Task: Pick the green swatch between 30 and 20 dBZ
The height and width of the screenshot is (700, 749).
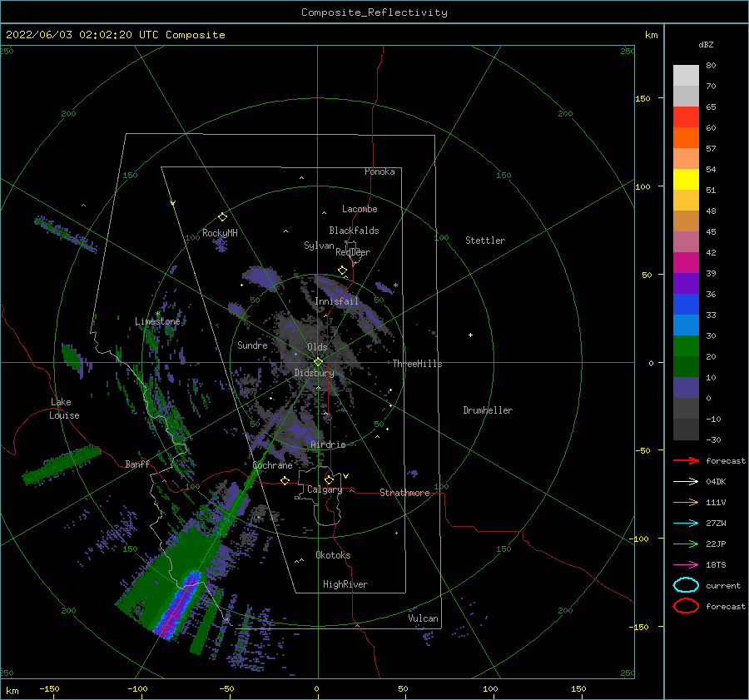Action: pyautogui.click(x=686, y=346)
